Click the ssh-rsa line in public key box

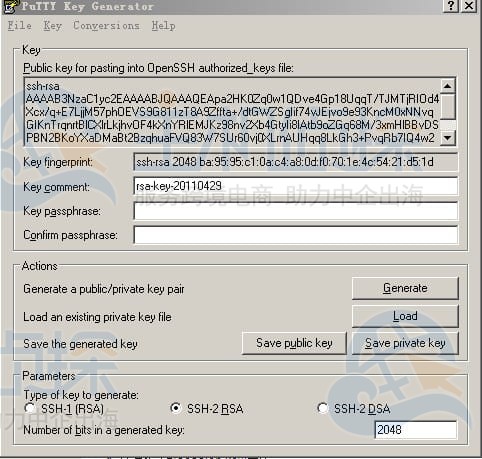coord(43,86)
